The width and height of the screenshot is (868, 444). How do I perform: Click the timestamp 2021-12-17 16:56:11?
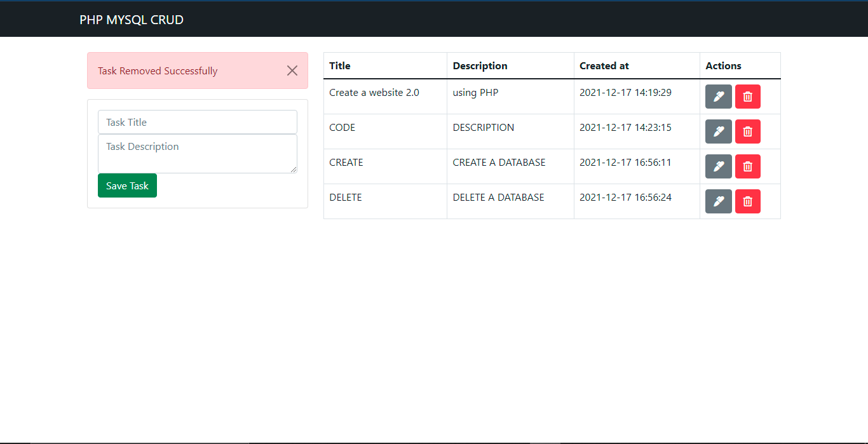point(625,163)
